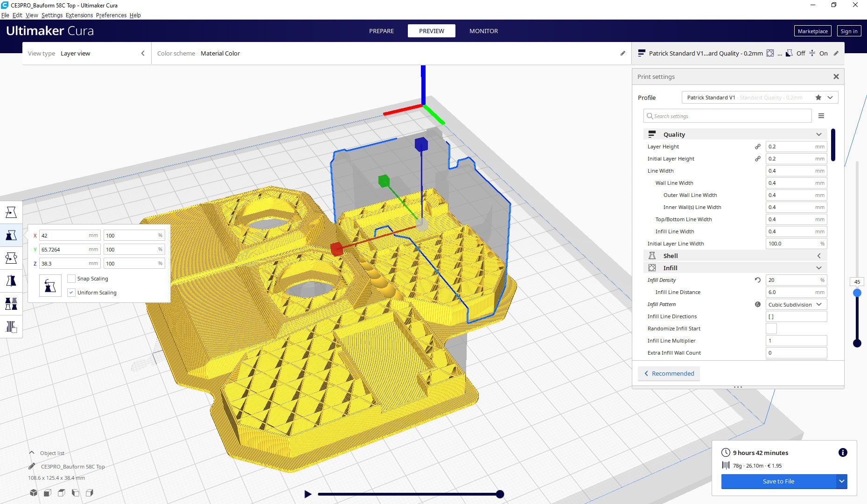The image size is (867, 504).
Task: Switch to left side view camera icon
Action: click(x=76, y=493)
